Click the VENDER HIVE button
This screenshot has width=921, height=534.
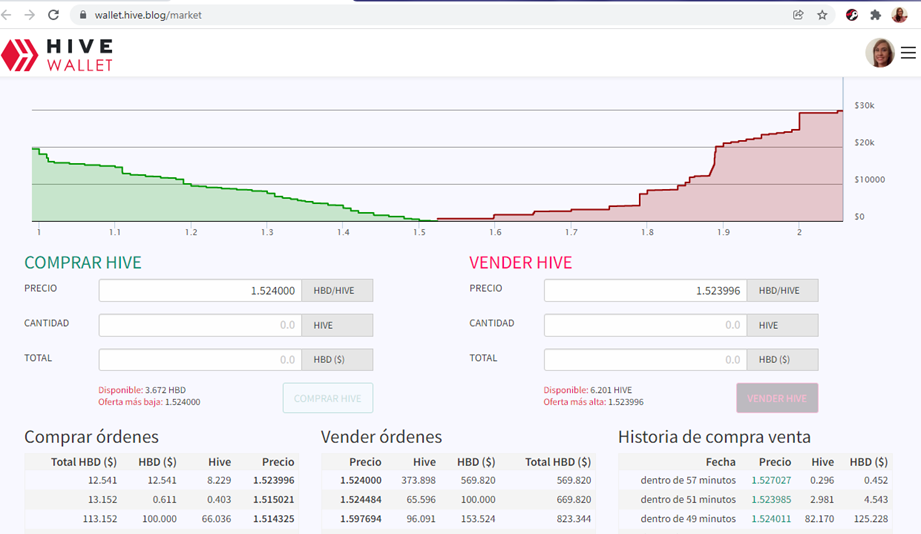(777, 398)
